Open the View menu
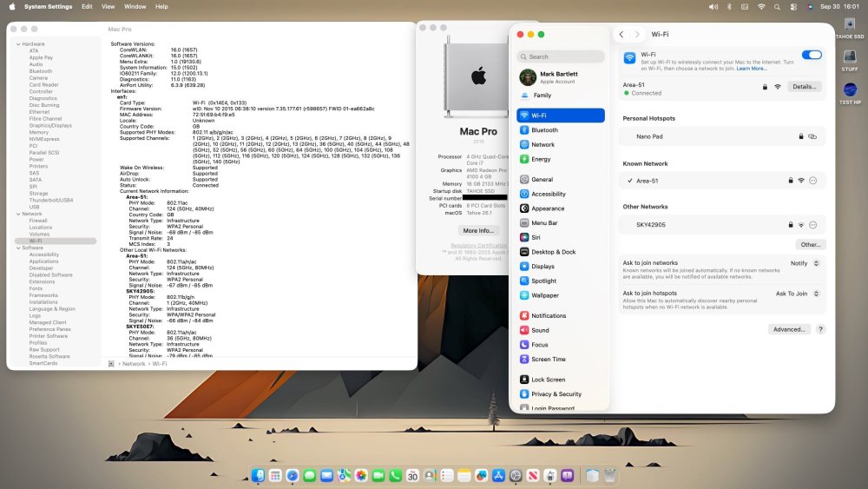Image resolution: width=868 pixels, height=489 pixels. pos(108,7)
